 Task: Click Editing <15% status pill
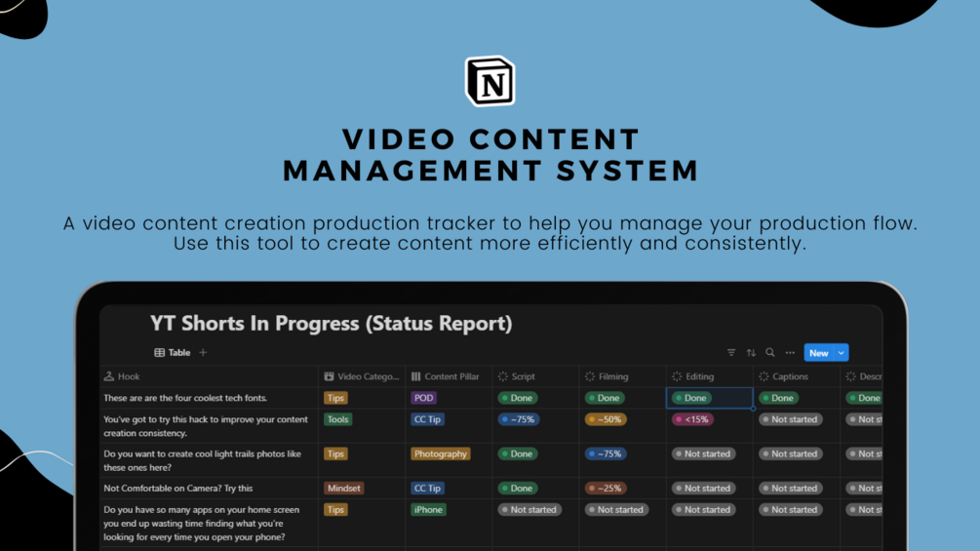pos(692,419)
